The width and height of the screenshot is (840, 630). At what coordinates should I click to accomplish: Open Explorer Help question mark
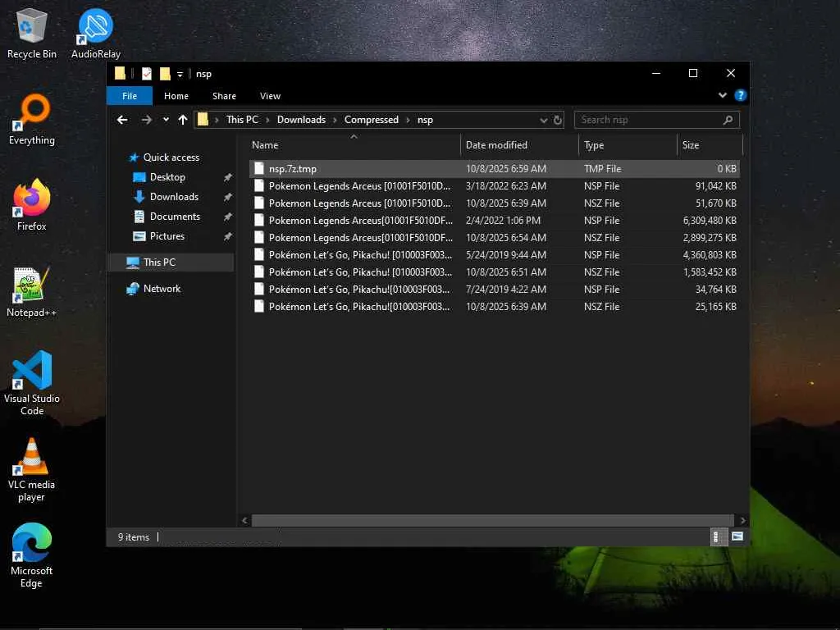pyautogui.click(x=741, y=95)
